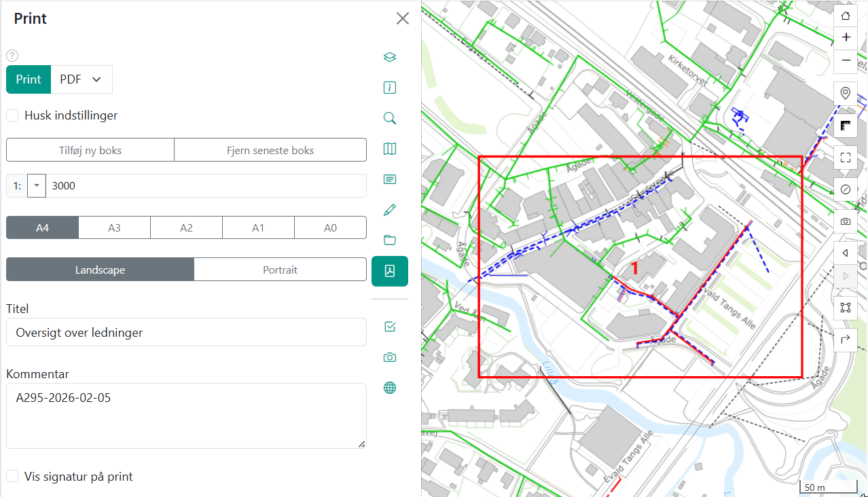Click the location pin map button
The image size is (868, 497).
pos(846,93)
